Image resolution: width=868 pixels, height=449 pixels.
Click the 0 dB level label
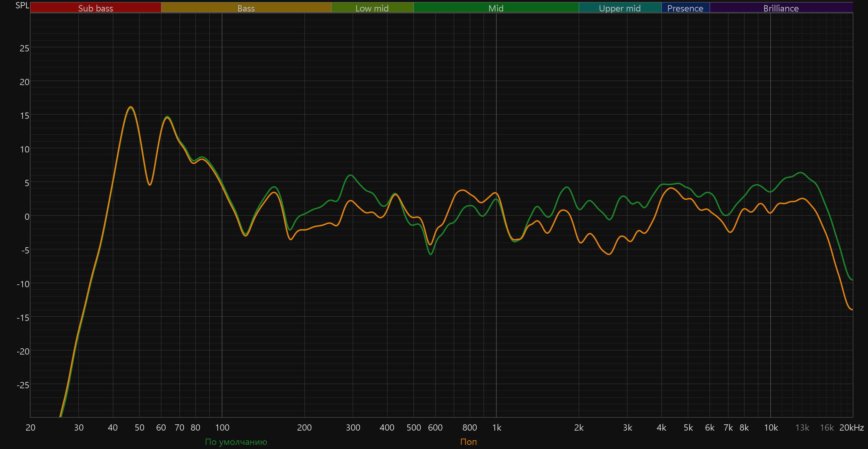pyautogui.click(x=27, y=217)
